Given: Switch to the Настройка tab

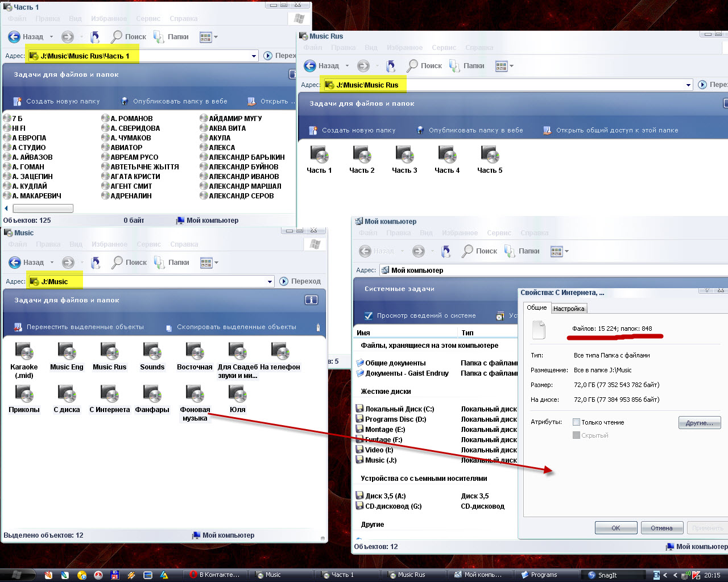Looking at the screenshot, I should (569, 309).
